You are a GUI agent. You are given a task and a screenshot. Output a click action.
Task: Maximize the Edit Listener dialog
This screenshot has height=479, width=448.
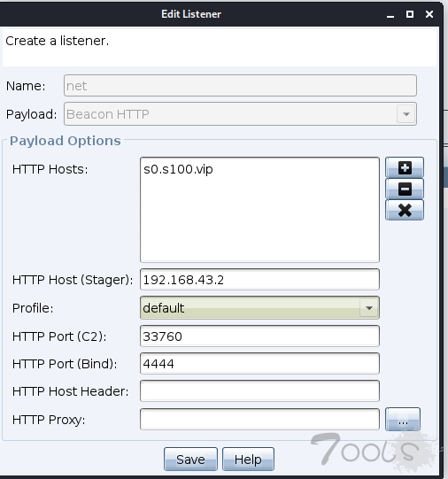point(410,14)
